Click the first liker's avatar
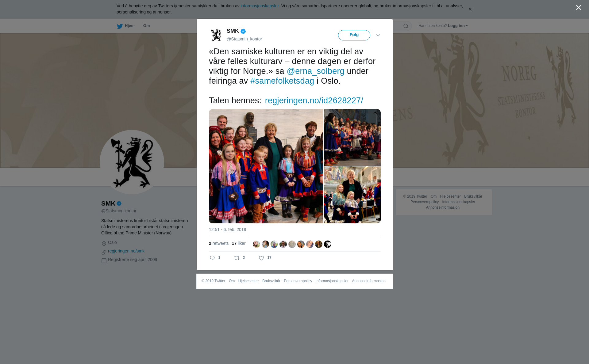 click(256, 244)
